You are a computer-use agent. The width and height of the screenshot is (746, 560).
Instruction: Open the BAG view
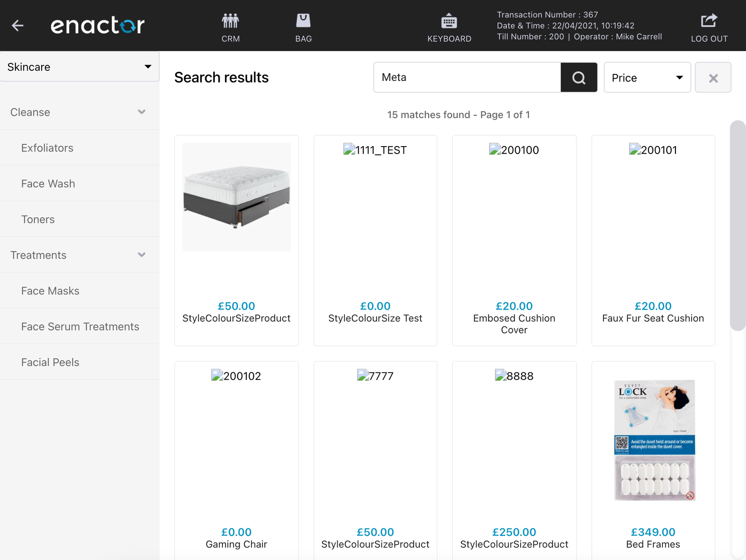[303, 26]
